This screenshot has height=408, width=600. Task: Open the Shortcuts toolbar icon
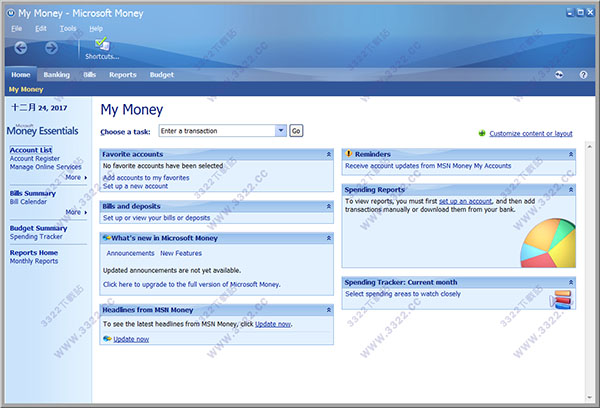[102, 49]
